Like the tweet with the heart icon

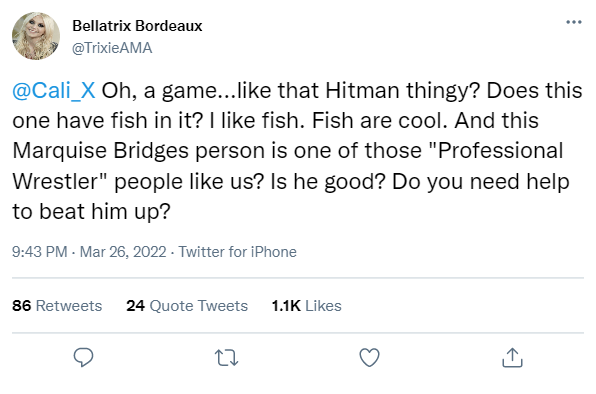click(x=369, y=358)
